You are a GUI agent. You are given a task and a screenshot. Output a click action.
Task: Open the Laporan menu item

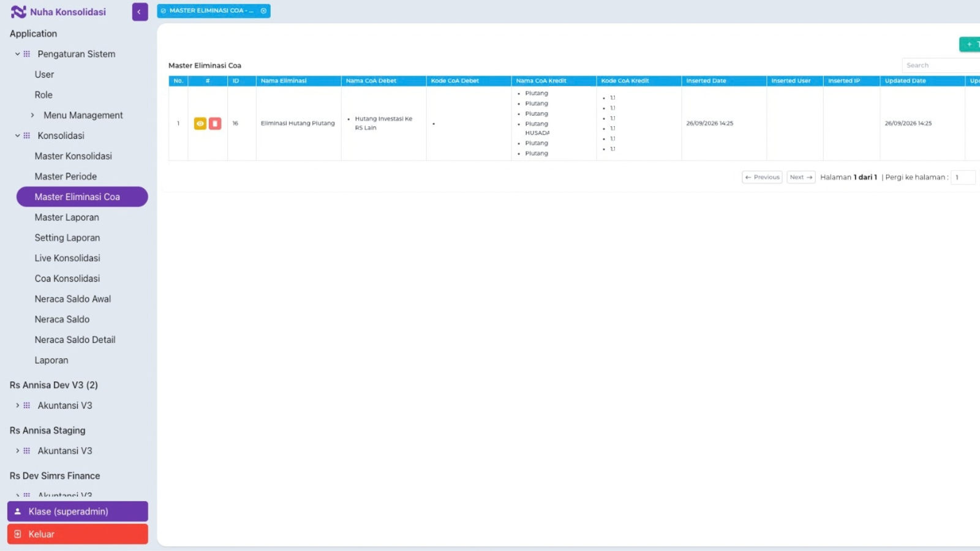[51, 360]
